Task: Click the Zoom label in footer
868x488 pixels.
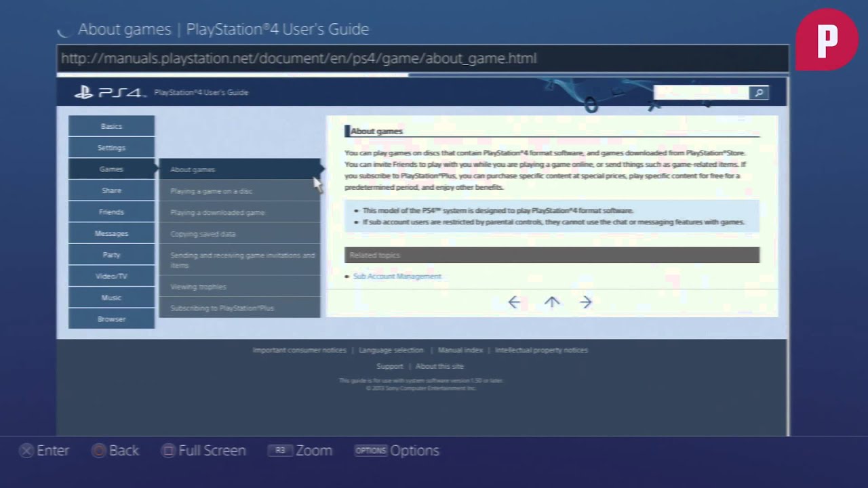Action: click(x=314, y=451)
